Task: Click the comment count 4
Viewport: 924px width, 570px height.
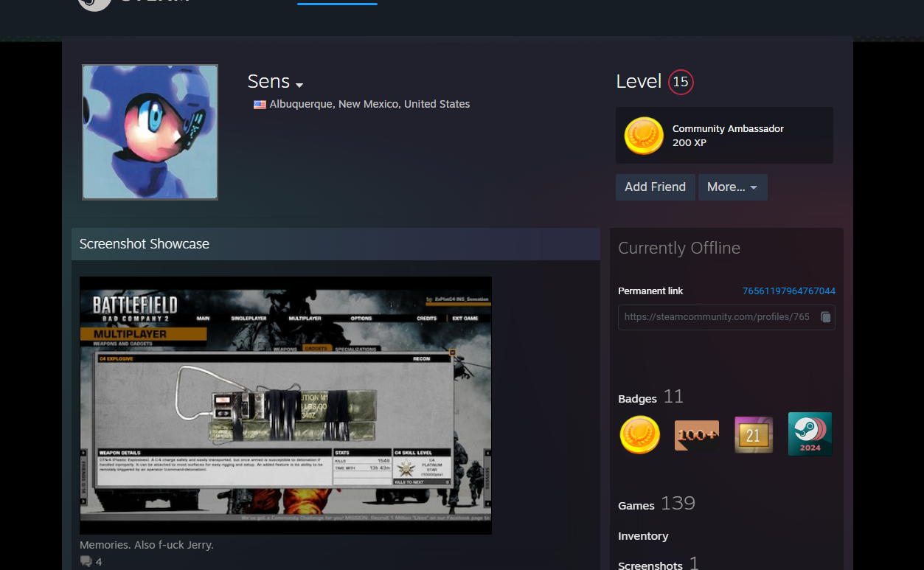Action: [99, 562]
